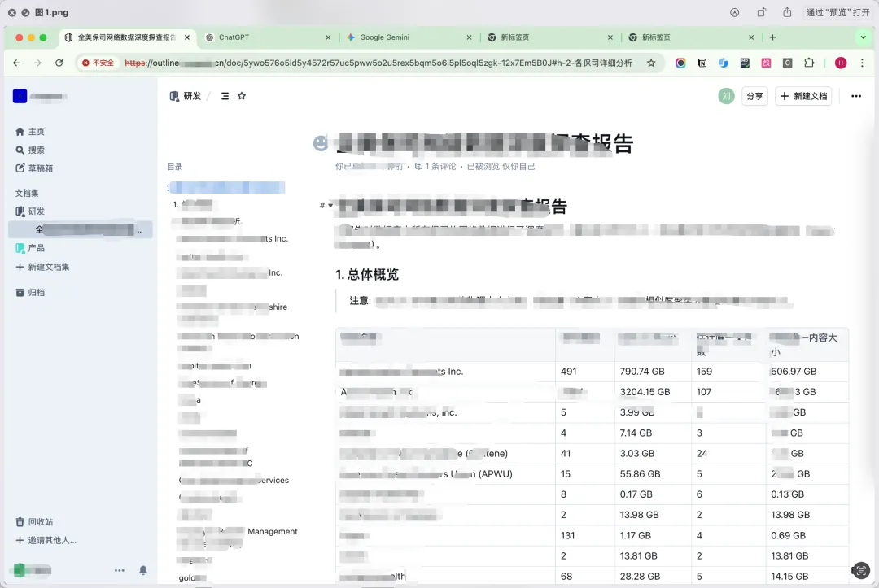This screenshot has width=879, height=588.
Task: Switch to the first 新标签页 tab
Action: pyautogui.click(x=514, y=37)
